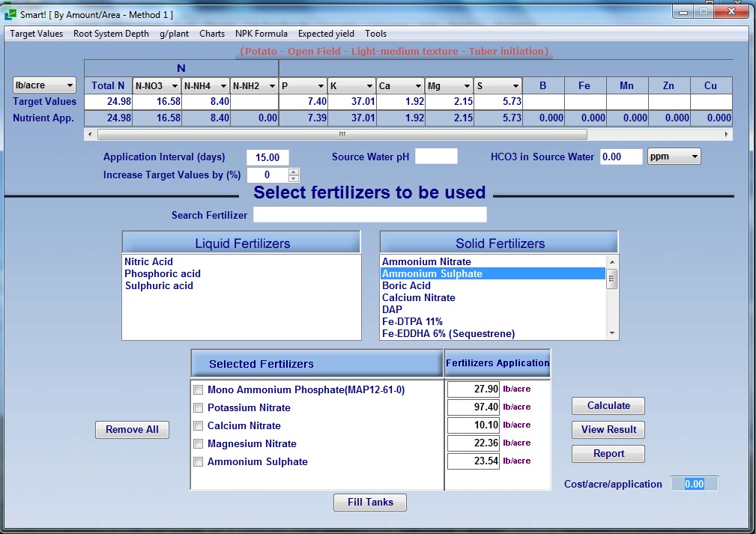Click the Remove All button

click(x=132, y=430)
